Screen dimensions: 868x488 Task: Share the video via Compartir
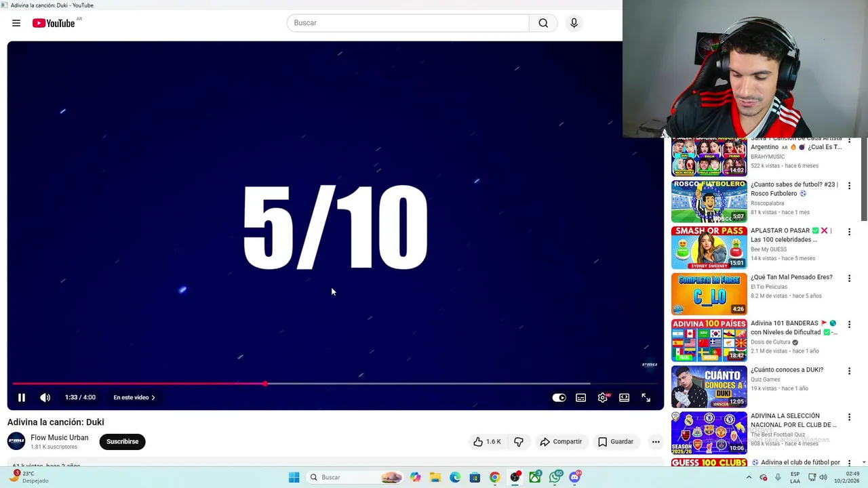(x=561, y=442)
